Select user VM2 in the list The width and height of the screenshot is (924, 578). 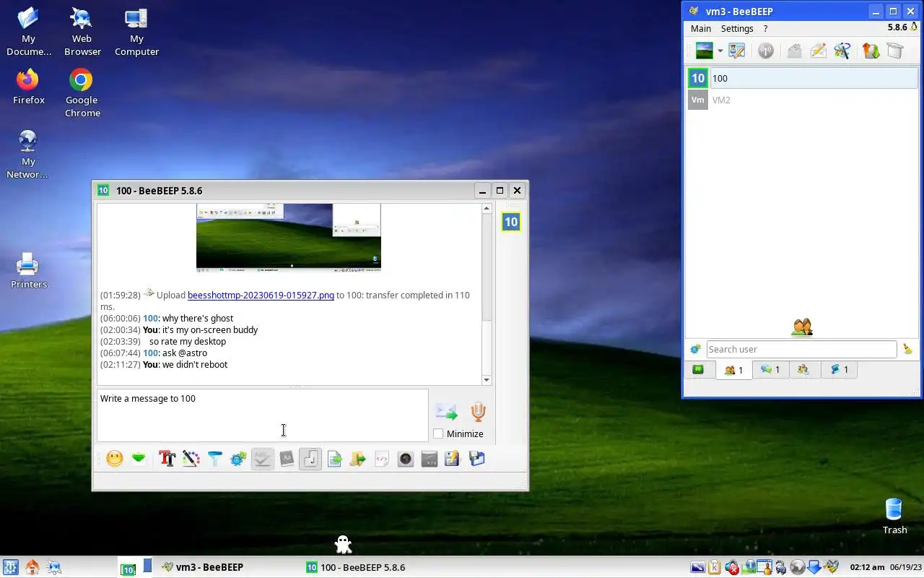(801, 100)
